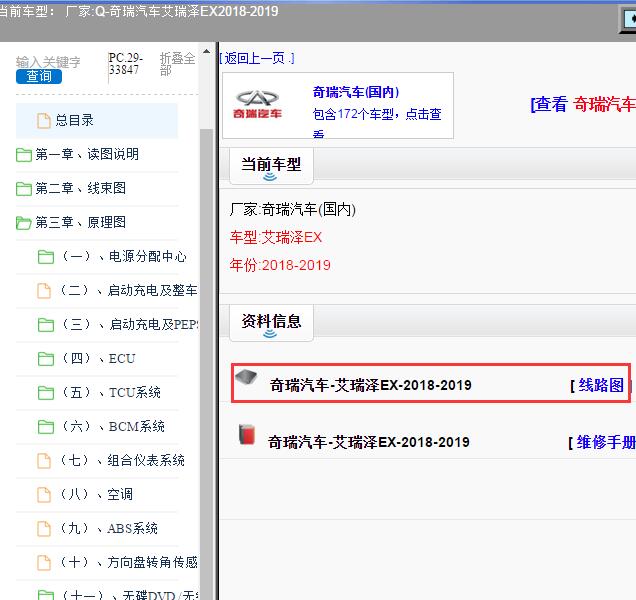
Task: Open the （二）、启动充电及整车 entry text
Action: (128, 290)
